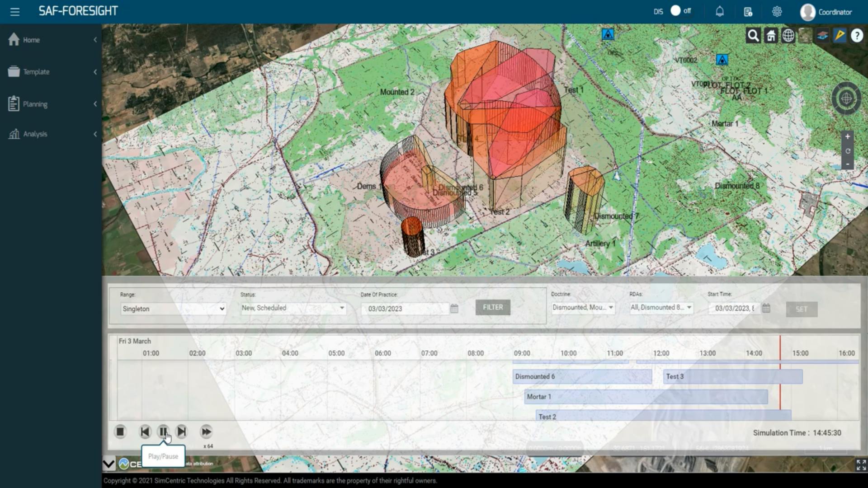The height and width of the screenshot is (488, 868).
Task: Click the compass navigation control on the map
Action: (x=846, y=98)
